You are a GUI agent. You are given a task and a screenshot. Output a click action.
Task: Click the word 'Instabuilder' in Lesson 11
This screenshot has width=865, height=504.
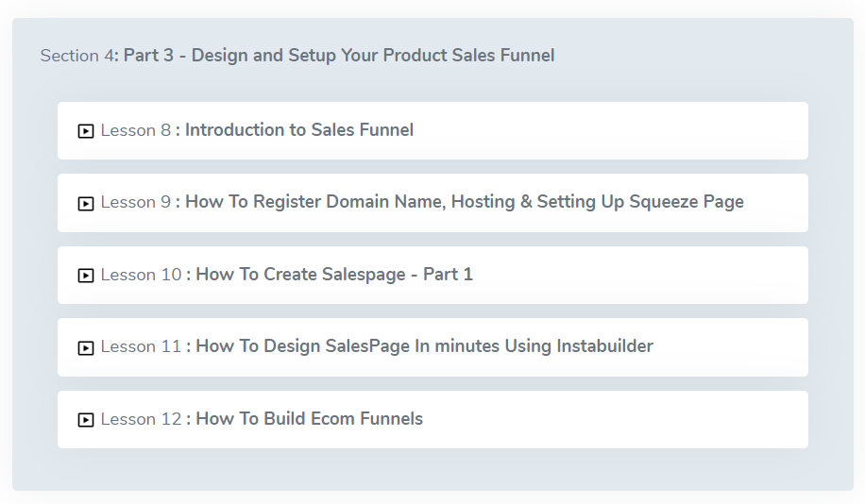(604, 345)
